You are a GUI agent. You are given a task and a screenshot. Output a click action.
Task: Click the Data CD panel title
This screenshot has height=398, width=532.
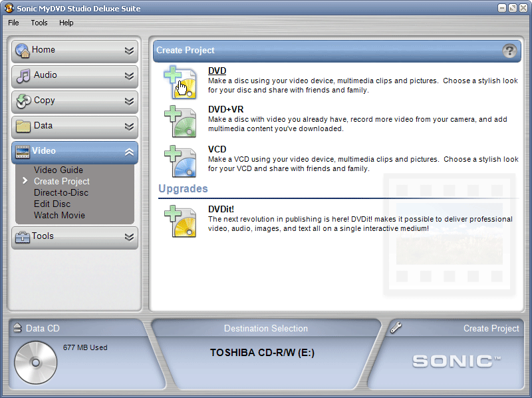click(43, 328)
